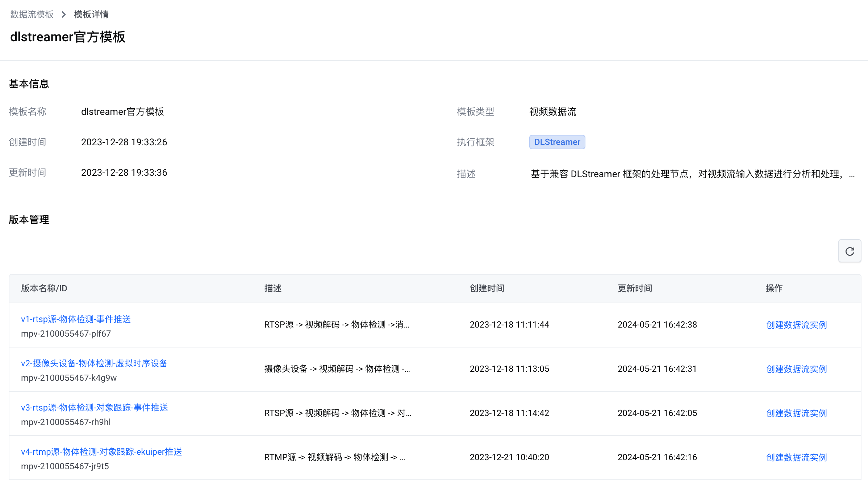Click template update time 2023-12-28 19:33:36
The height and width of the screenshot is (487, 868).
[124, 172]
